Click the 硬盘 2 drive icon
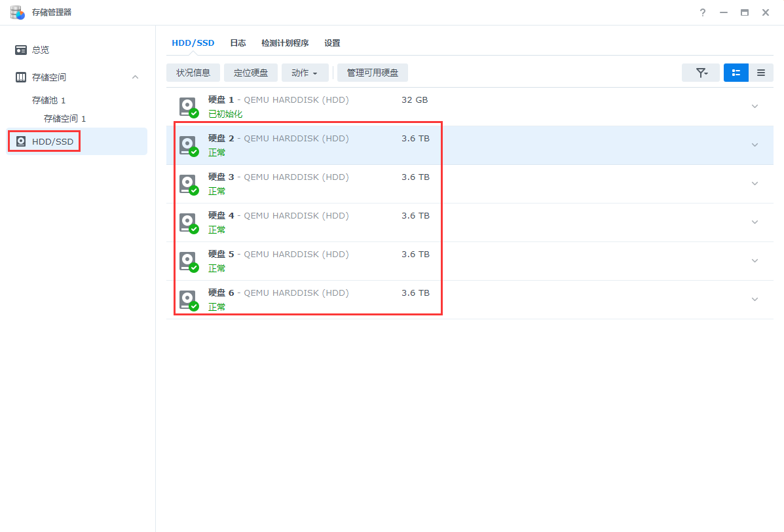 point(188,144)
